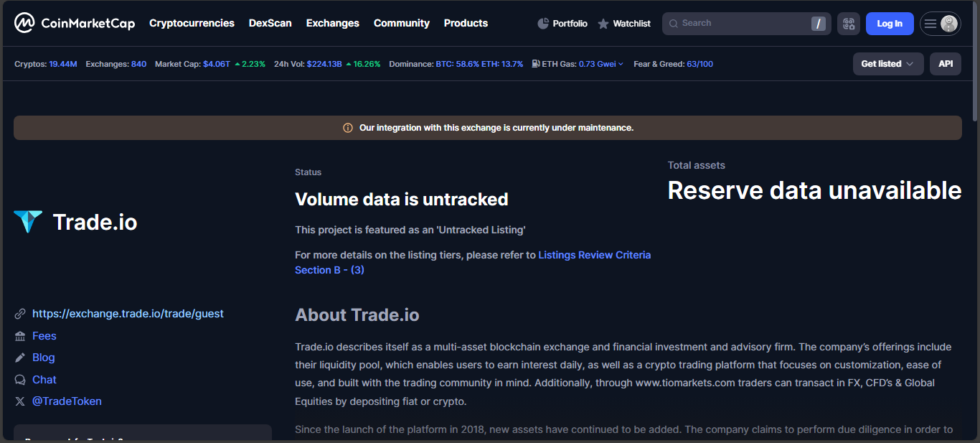This screenshot has width=980, height=443.
Task: Click the exchange under maintenance banner message
Action: pyautogui.click(x=496, y=128)
